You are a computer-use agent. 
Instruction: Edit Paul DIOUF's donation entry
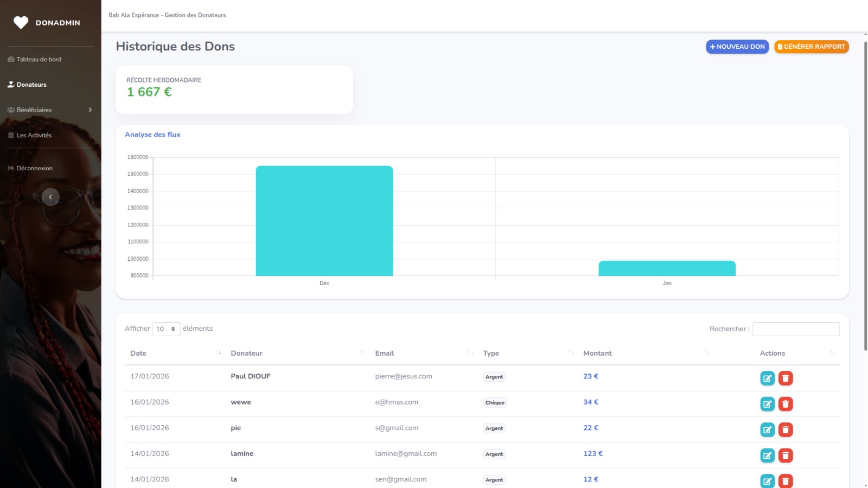[767, 378]
